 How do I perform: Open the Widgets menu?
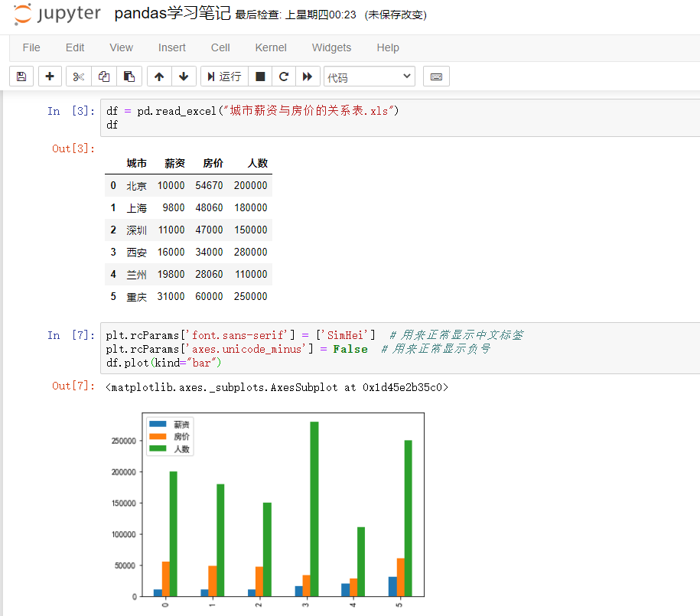click(x=332, y=47)
